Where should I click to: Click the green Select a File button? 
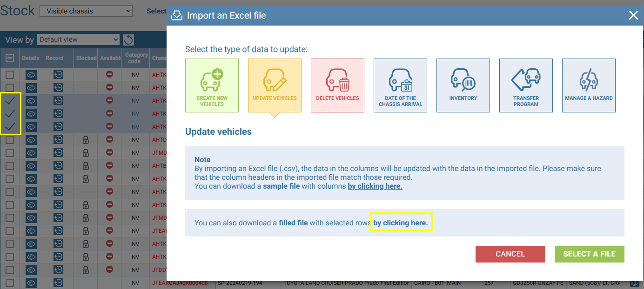pyautogui.click(x=589, y=254)
